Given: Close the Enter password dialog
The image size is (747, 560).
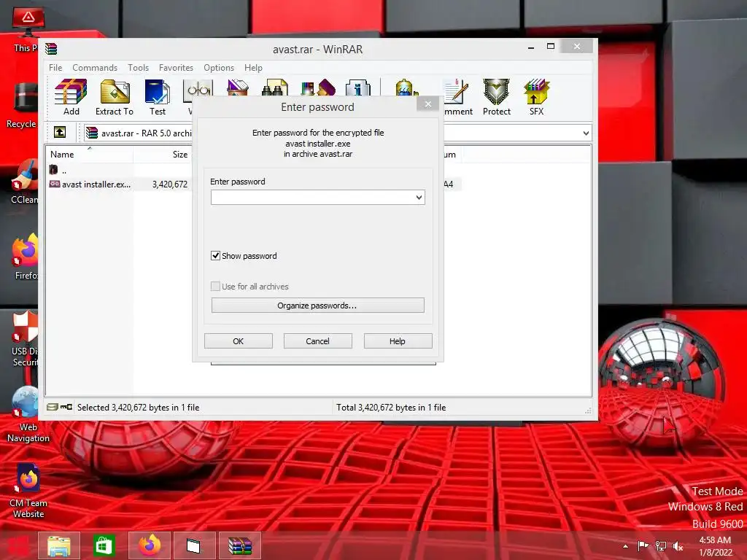Looking at the screenshot, I should coord(427,104).
